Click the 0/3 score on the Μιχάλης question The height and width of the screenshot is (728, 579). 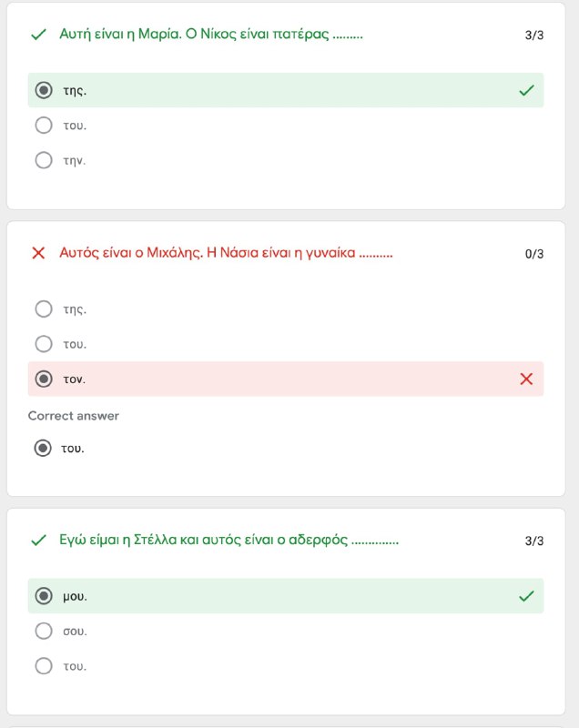[x=534, y=254]
